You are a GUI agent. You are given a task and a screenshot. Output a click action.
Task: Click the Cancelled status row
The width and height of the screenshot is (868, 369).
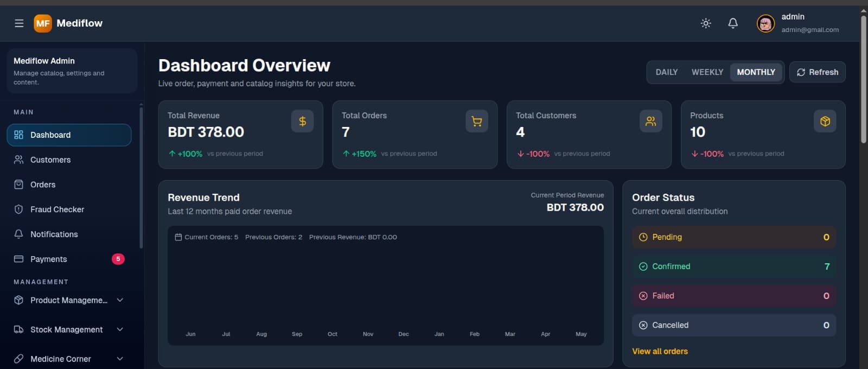coord(734,325)
